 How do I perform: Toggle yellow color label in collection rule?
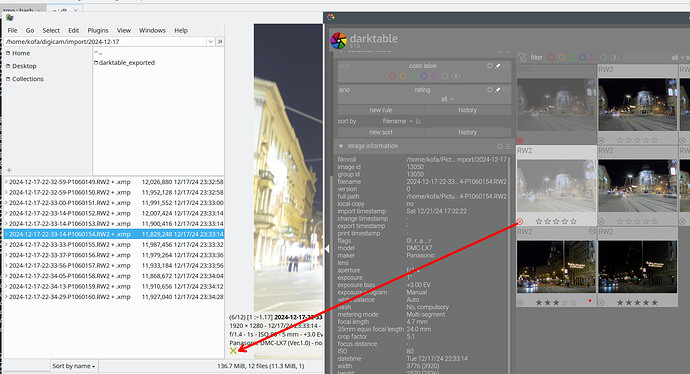tap(403, 76)
